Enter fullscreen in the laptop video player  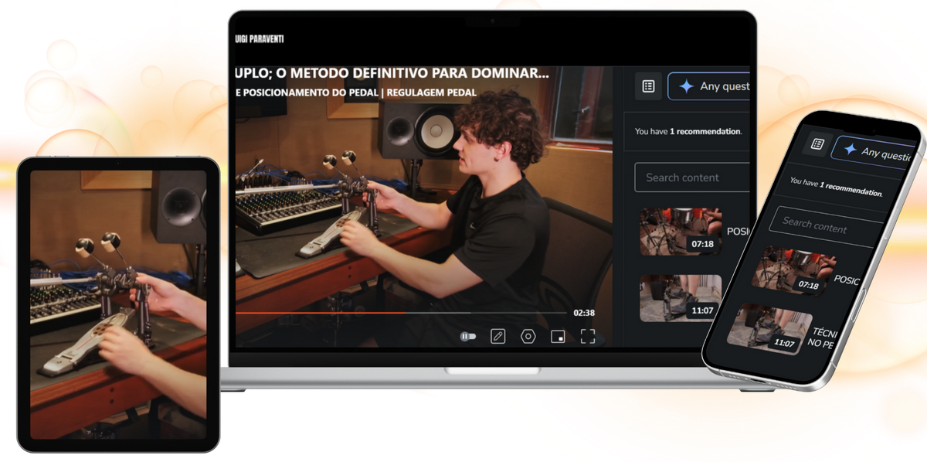point(588,336)
